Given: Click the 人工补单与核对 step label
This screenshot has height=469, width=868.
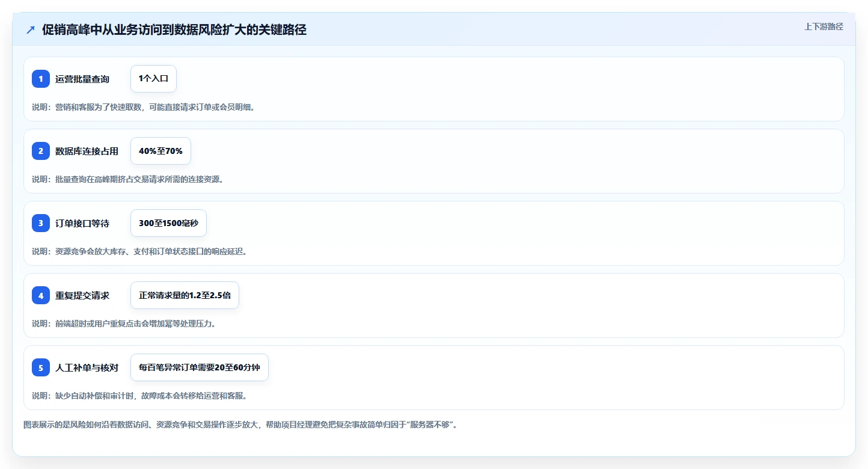Looking at the screenshot, I should [x=87, y=367].
